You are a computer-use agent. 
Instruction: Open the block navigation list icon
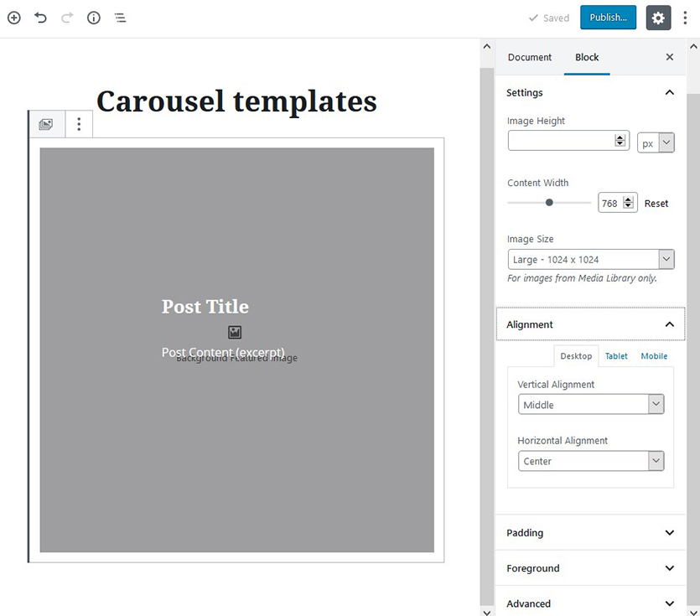(120, 18)
